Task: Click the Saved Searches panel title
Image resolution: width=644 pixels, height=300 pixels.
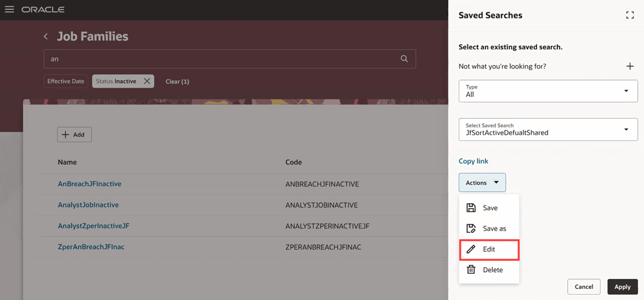Action: pos(491,15)
